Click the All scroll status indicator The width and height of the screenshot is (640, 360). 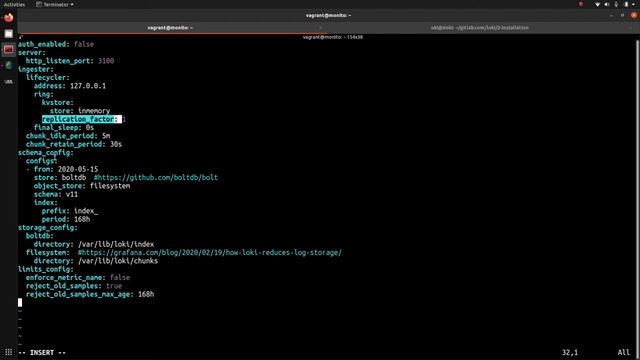pyautogui.click(x=624, y=352)
